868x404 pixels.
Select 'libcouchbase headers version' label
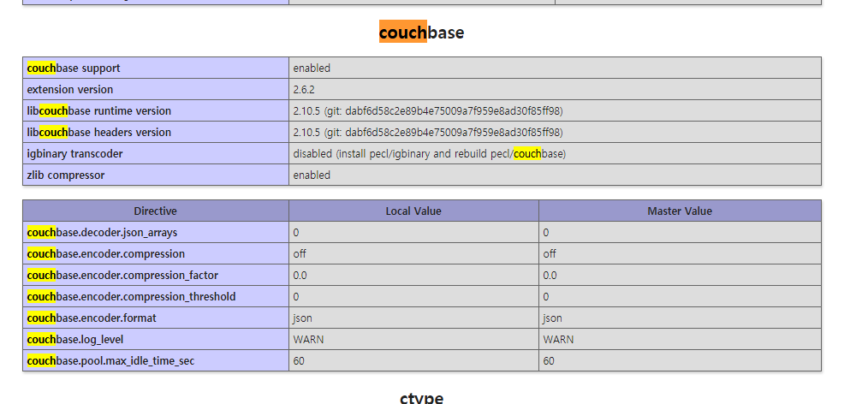point(99,133)
